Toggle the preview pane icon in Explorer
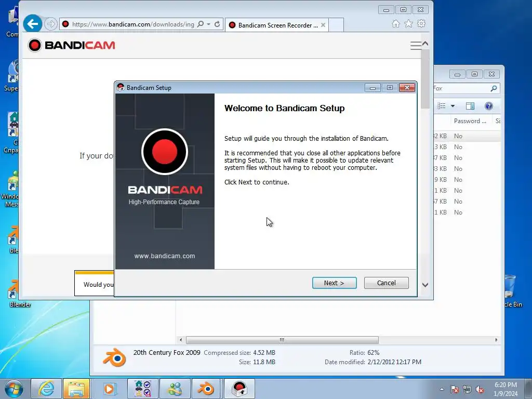 470,106
